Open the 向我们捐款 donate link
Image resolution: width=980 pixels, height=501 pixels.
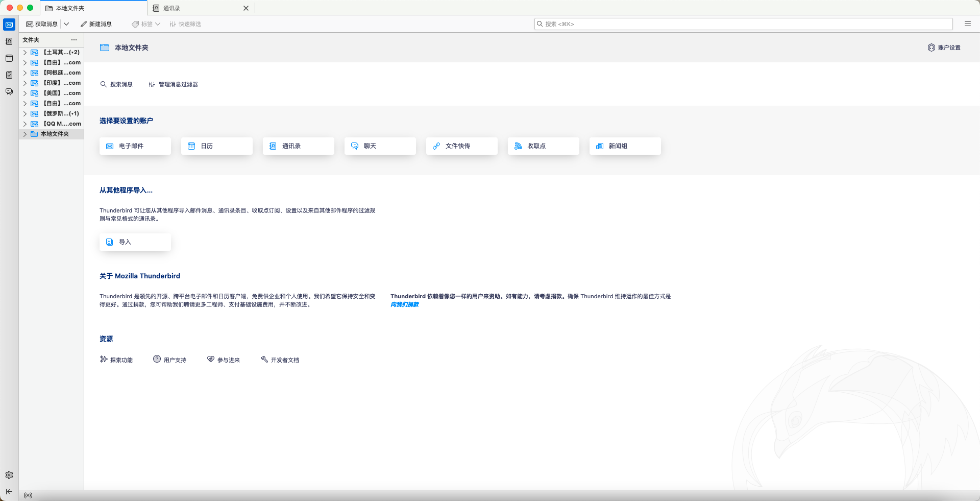404,305
